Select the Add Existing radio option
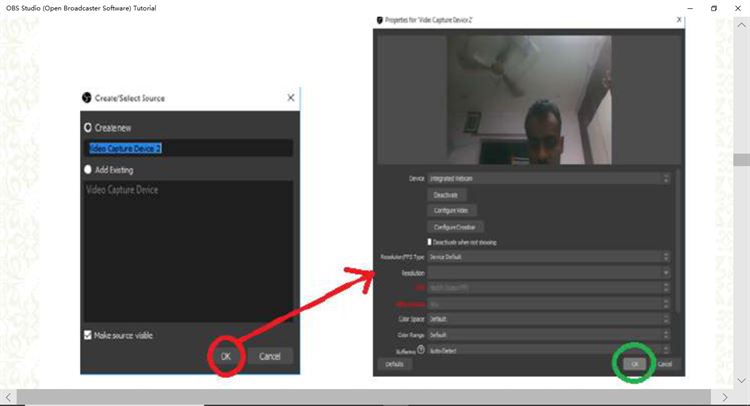Screen dimensions: 750x406 88,169
